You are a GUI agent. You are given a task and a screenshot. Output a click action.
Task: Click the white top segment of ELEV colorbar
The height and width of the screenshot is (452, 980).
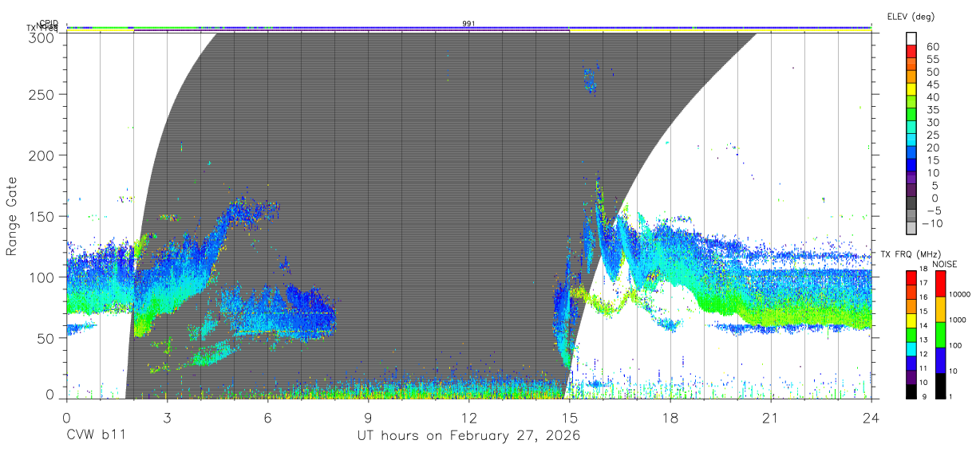click(911, 39)
